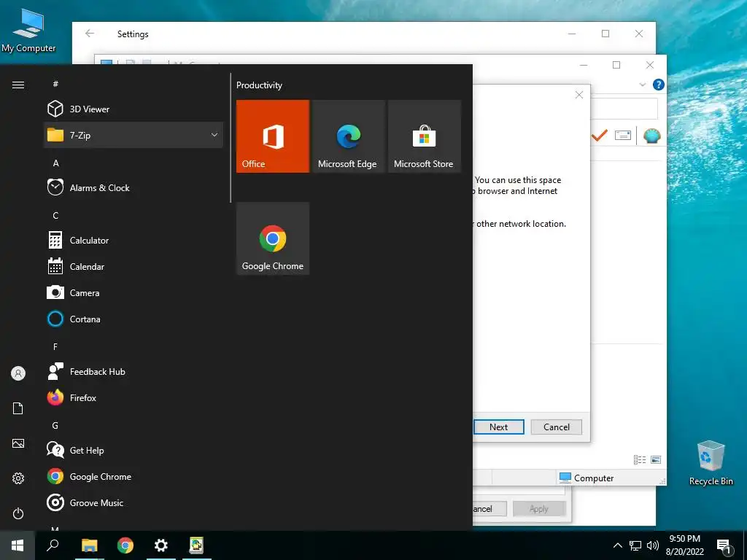Launch Google Chrome from app list
This screenshot has height=560, width=747.
coord(133,476)
